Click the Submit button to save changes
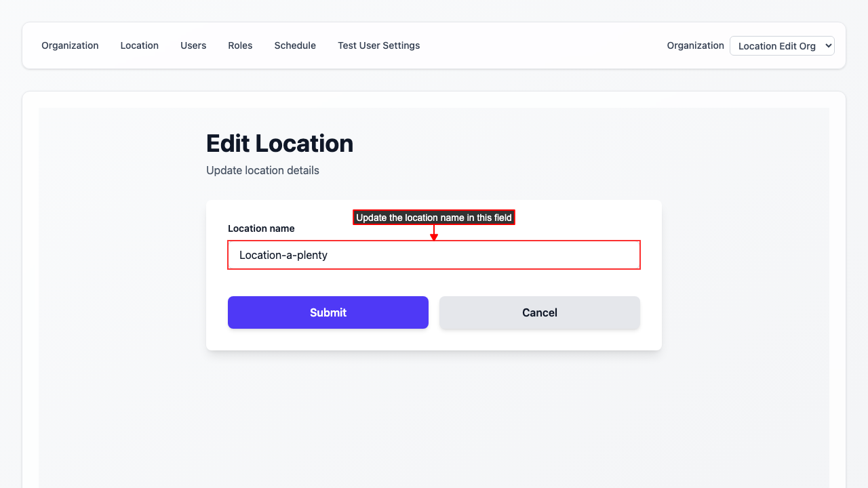 (x=328, y=312)
